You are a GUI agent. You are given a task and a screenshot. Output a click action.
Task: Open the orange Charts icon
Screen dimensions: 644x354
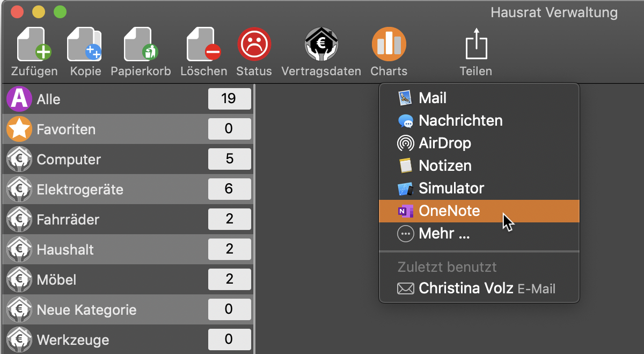pyautogui.click(x=389, y=45)
